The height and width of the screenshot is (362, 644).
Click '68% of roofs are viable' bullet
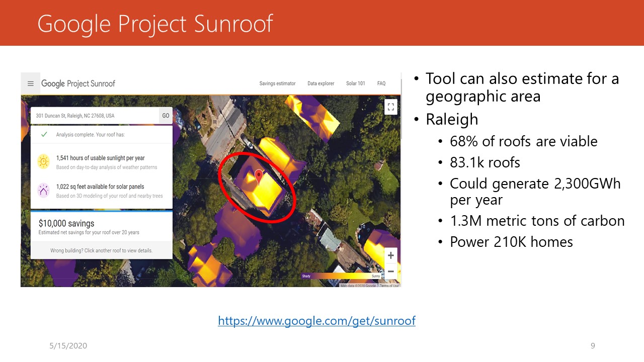click(523, 141)
